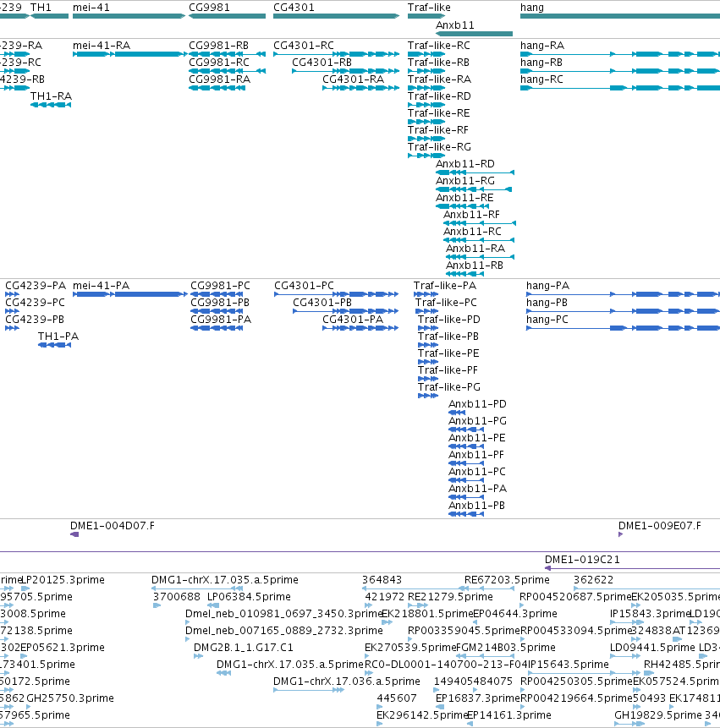Viewport: 720px width, 728px height.
Task: Click the CG9981 gene feature
Action: point(227,16)
